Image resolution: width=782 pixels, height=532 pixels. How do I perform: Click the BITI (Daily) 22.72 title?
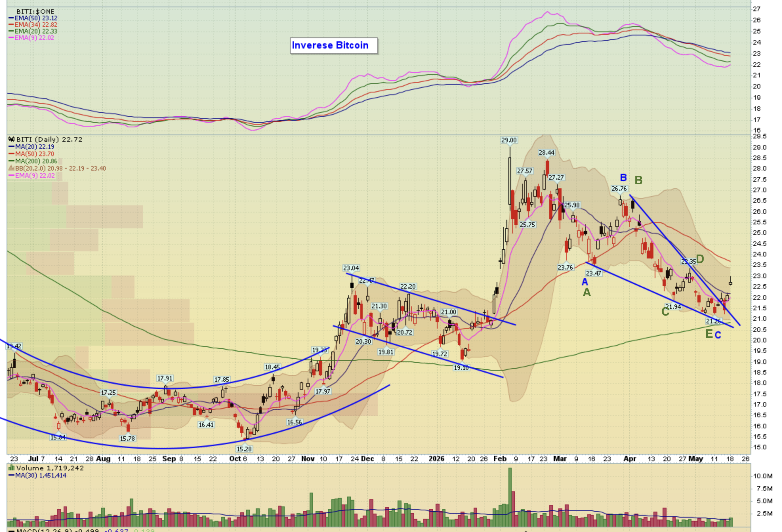[x=49, y=139]
